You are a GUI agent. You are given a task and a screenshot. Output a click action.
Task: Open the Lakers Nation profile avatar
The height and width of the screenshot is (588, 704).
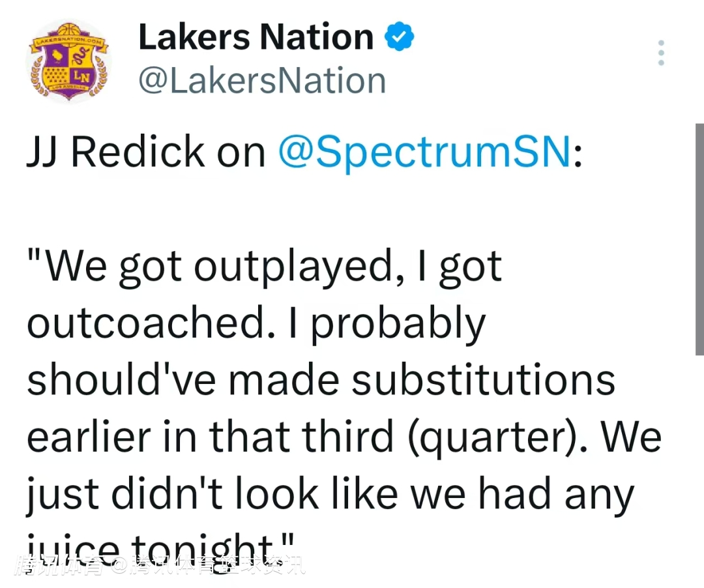click(x=68, y=61)
